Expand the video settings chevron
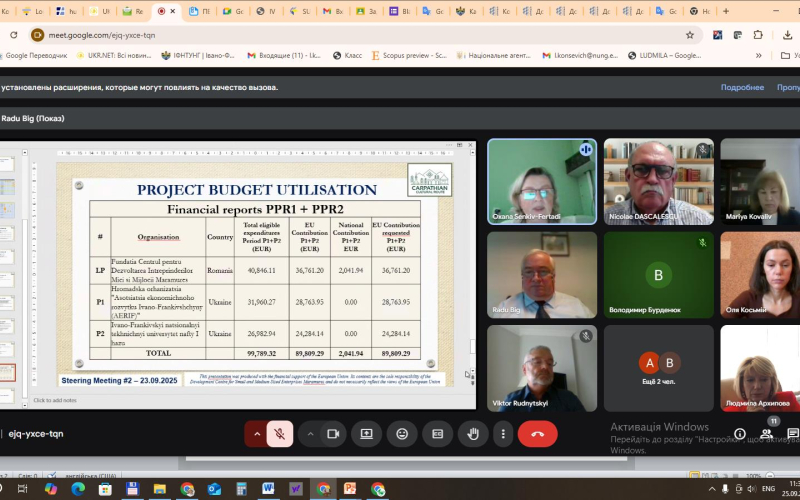 [x=309, y=434]
